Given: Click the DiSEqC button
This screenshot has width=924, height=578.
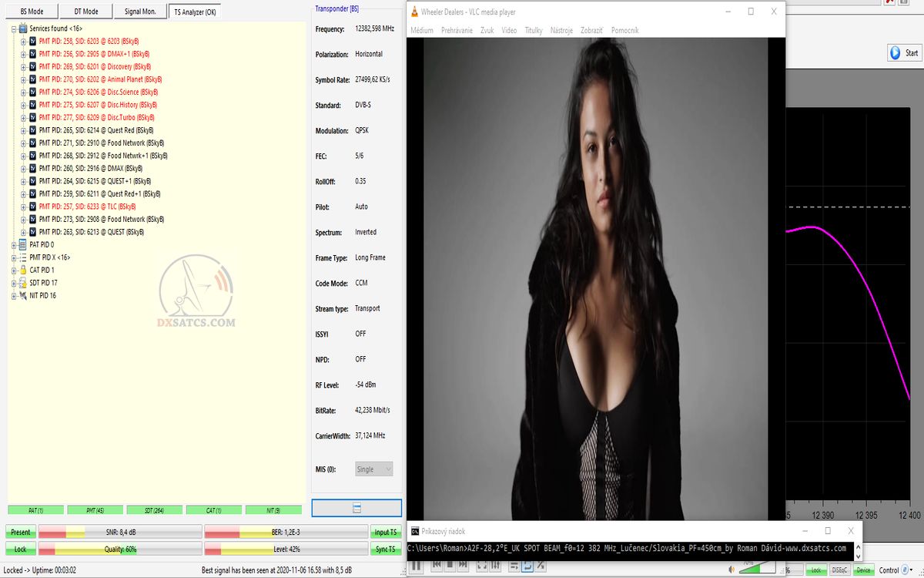Looking at the screenshot, I should pos(839,570).
